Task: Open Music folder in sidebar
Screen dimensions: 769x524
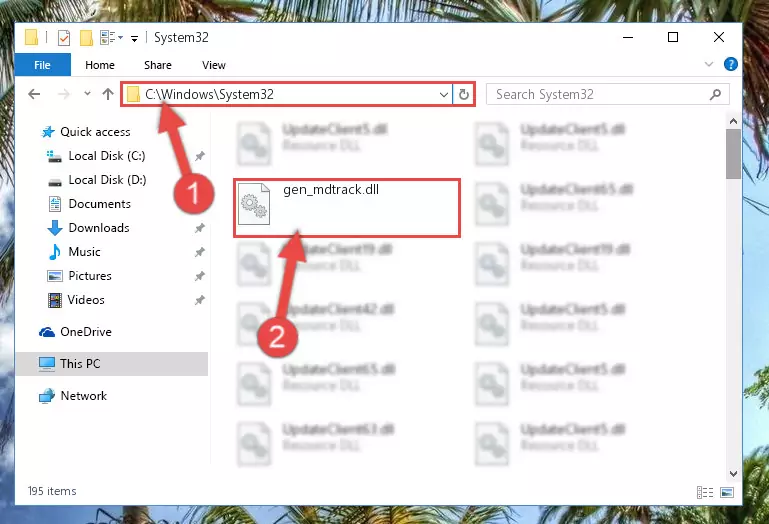Action: [84, 252]
